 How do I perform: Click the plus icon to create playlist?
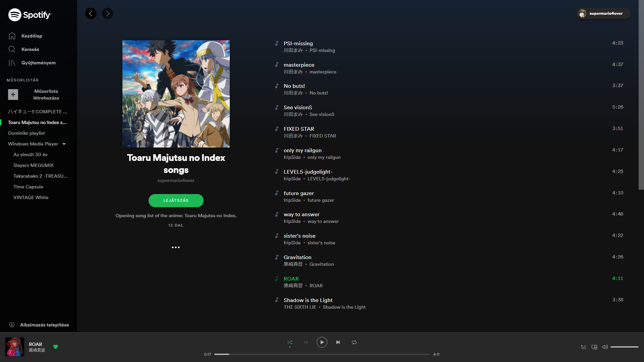pyautogui.click(x=13, y=95)
